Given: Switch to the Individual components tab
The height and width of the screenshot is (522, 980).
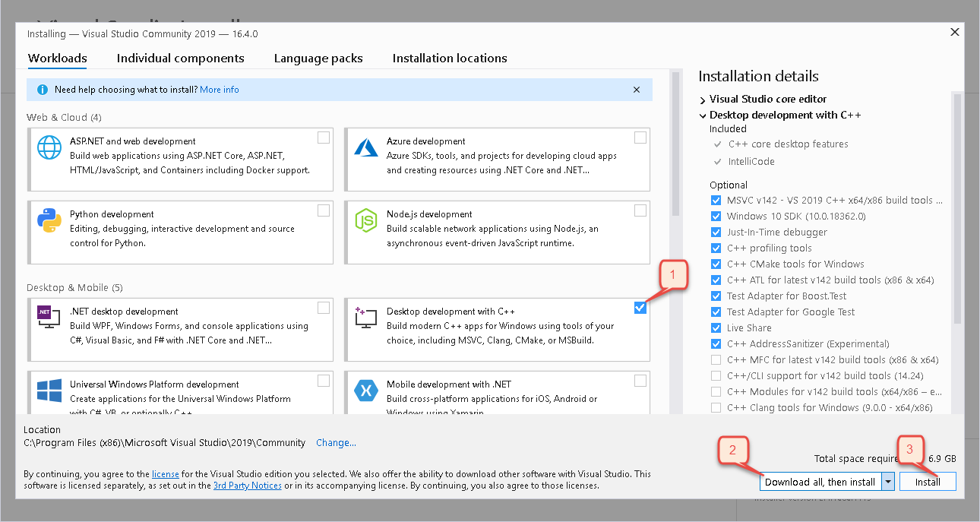Looking at the screenshot, I should point(180,59).
